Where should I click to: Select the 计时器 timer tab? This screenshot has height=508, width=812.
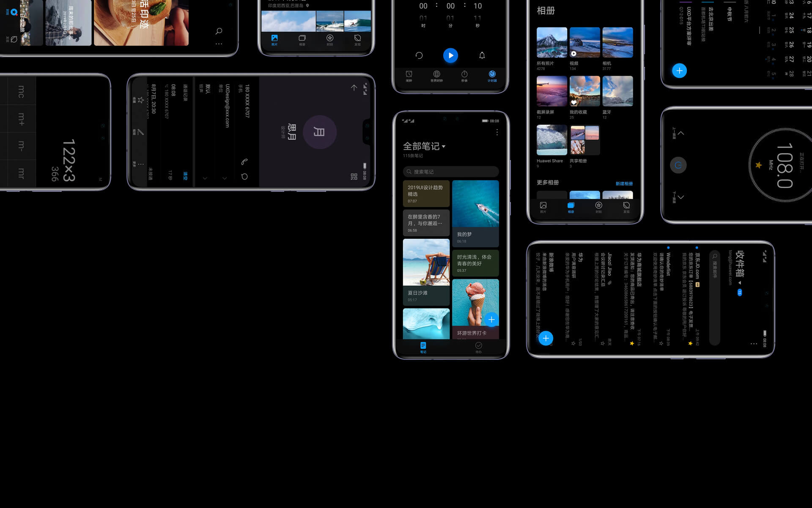pos(492,76)
